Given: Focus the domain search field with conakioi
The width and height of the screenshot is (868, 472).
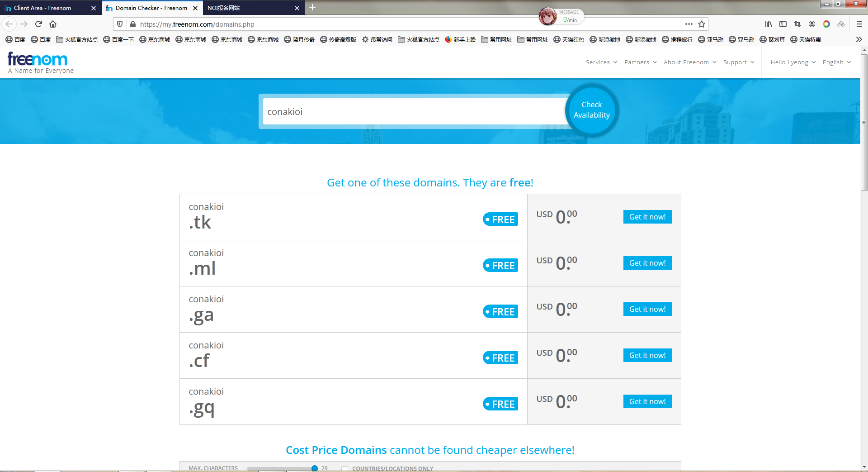Looking at the screenshot, I should point(414,112).
